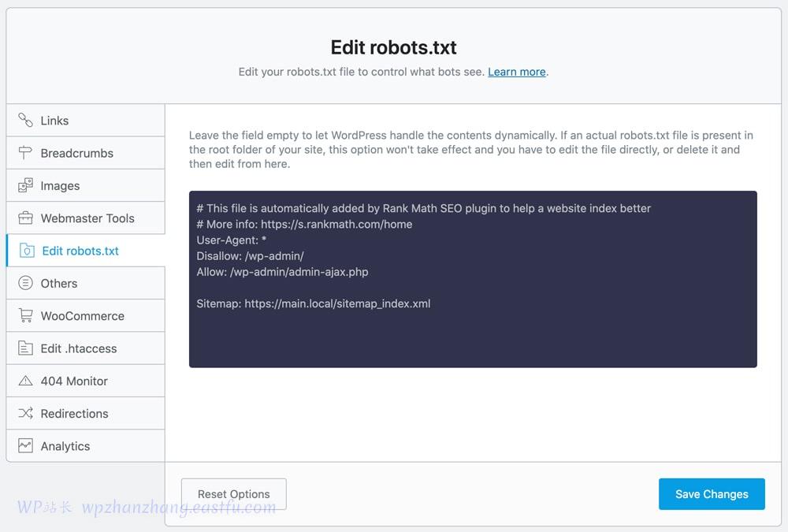Image resolution: width=788 pixels, height=532 pixels.
Task: Click the Others circle list icon
Action: 25,283
